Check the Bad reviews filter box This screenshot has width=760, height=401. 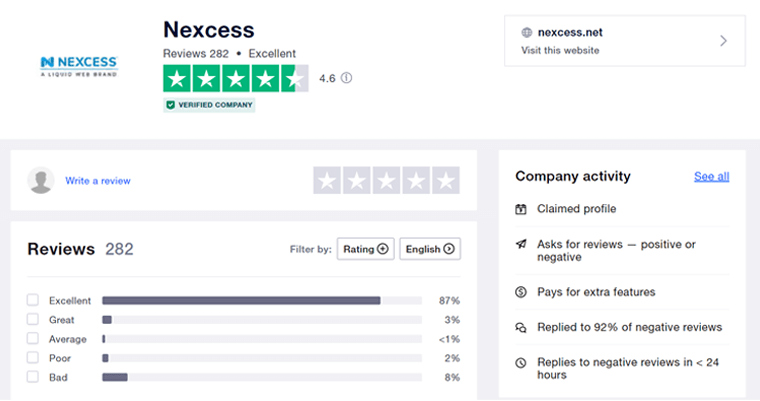[33, 377]
